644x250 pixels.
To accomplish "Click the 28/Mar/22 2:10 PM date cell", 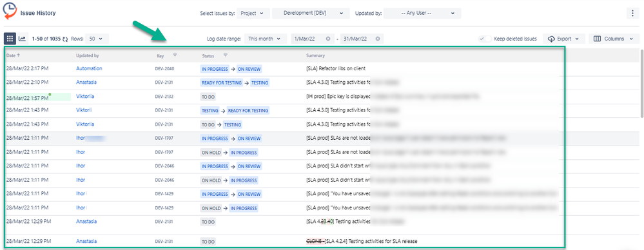I will tap(27, 82).
